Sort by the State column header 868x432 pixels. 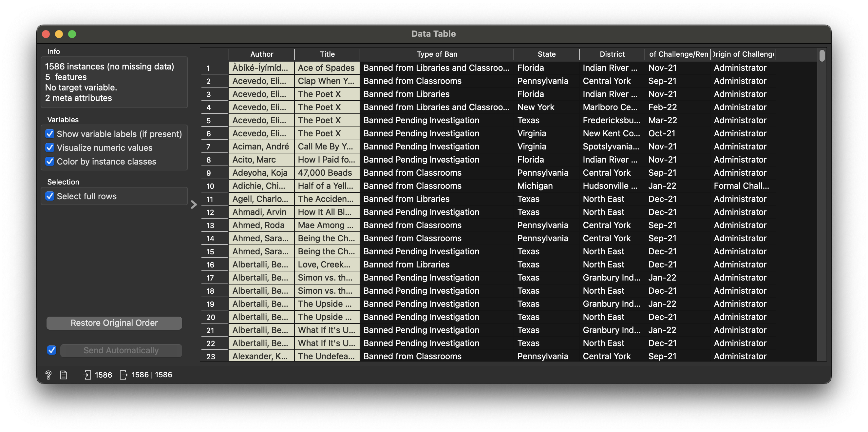pyautogui.click(x=546, y=54)
